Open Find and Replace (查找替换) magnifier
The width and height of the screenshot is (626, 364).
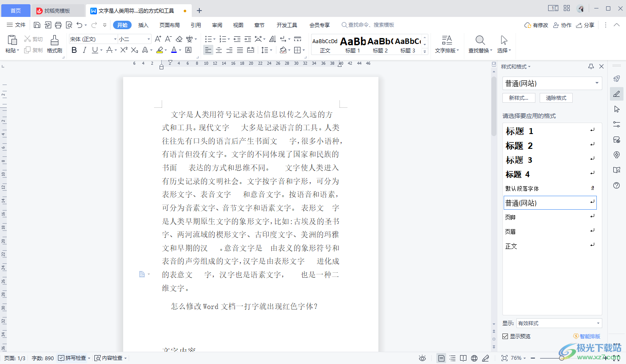click(x=480, y=44)
